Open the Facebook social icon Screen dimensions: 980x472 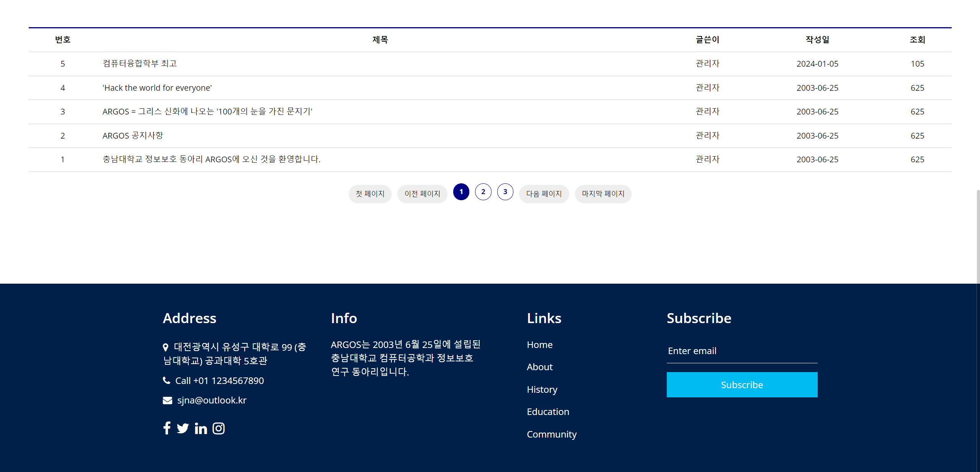point(167,428)
